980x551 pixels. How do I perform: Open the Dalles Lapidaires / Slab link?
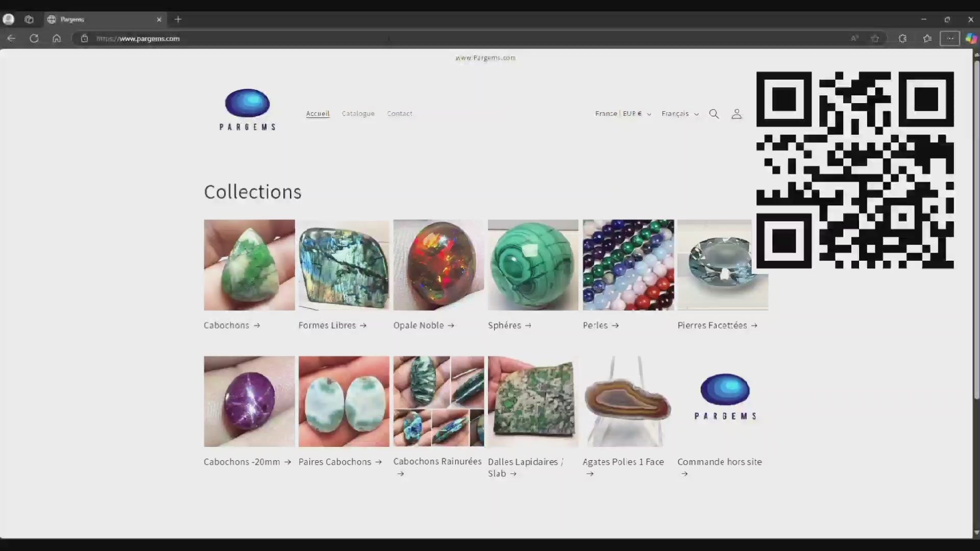pos(526,467)
